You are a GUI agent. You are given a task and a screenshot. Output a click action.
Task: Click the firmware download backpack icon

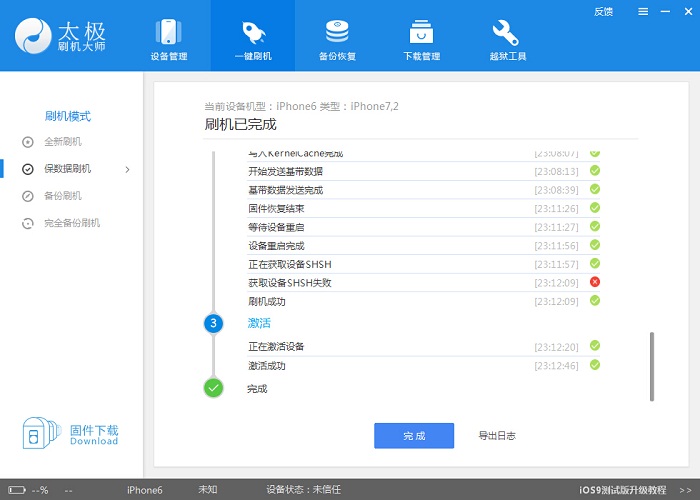click(41, 433)
